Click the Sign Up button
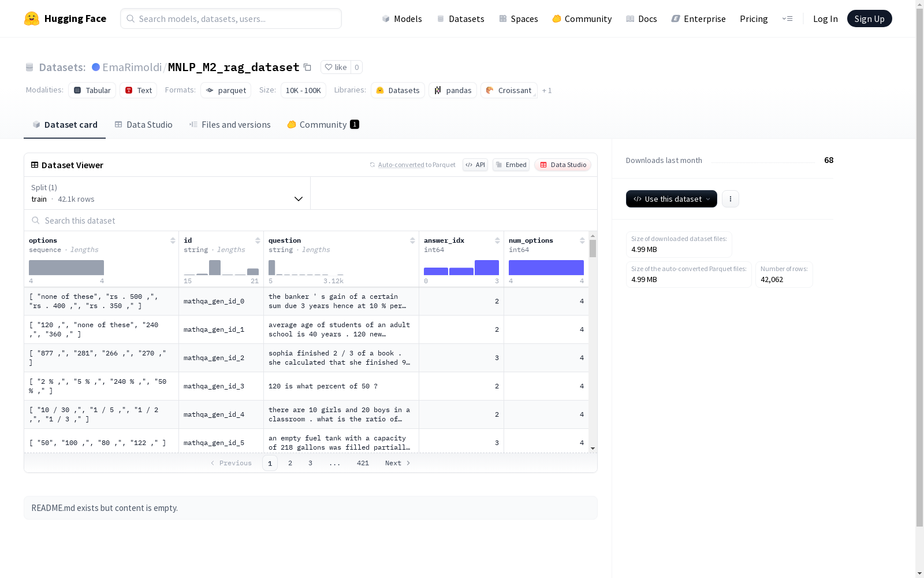Screen dimensions: 924x578 870,18
